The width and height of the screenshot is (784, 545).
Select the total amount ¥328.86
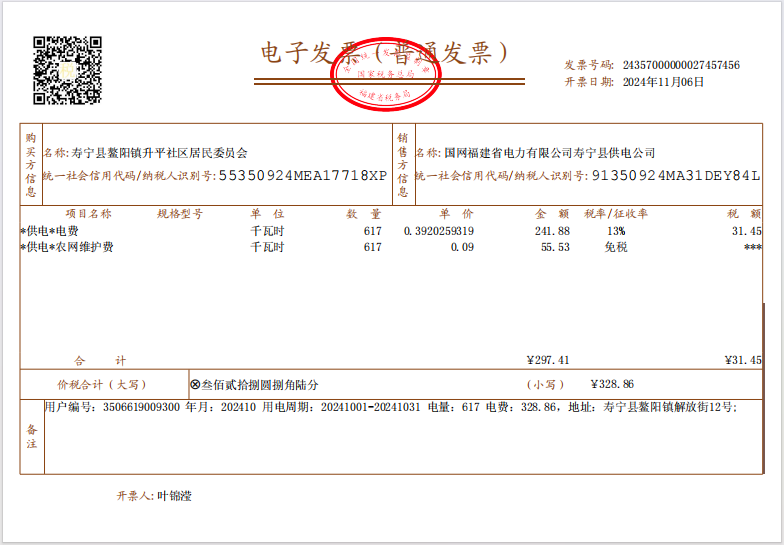click(612, 384)
